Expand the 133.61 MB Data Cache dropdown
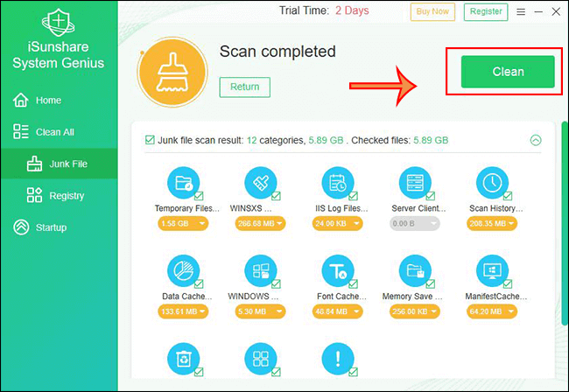569x392 pixels. [183, 311]
